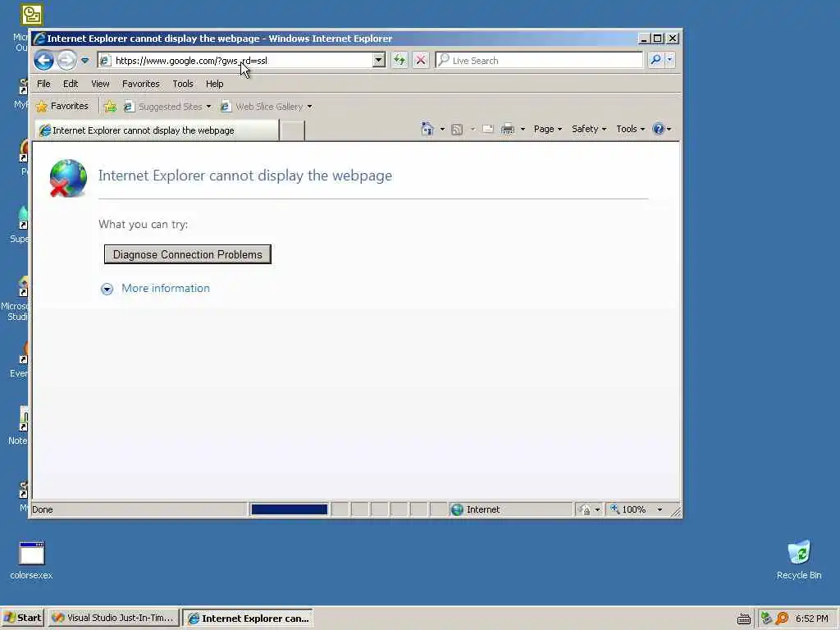
Task: Click the More information link
Action: (x=166, y=288)
